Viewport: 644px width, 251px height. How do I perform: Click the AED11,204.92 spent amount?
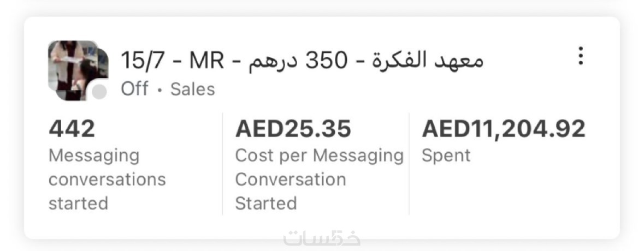pyautogui.click(x=504, y=129)
